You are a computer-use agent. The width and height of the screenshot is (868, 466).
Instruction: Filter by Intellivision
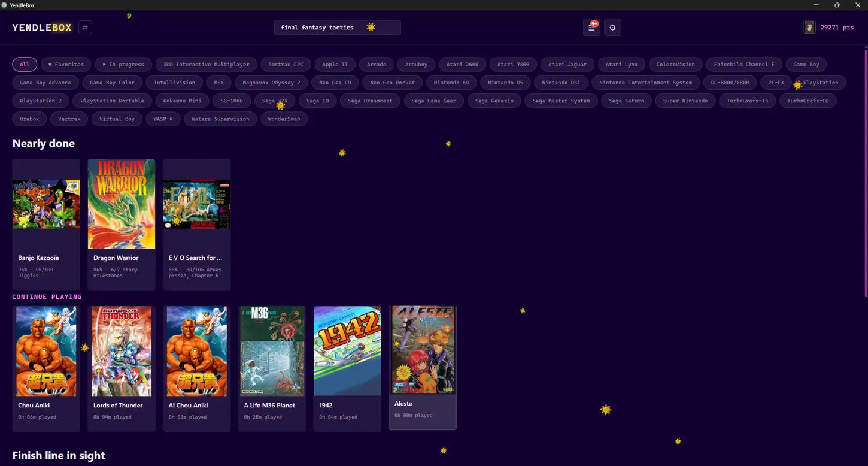point(174,83)
